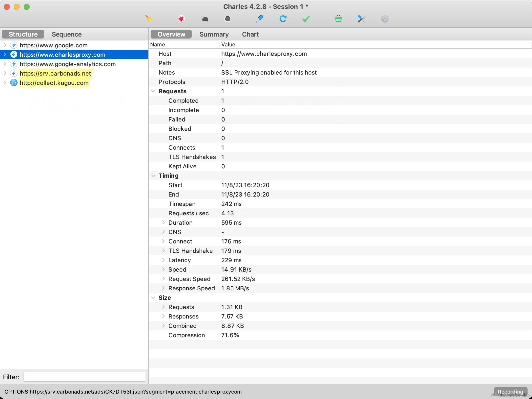The height and width of the screenshot is (399, 532).
Task: Select the Host value https://www.charlesproxy.com
Action: coord(264,54)
